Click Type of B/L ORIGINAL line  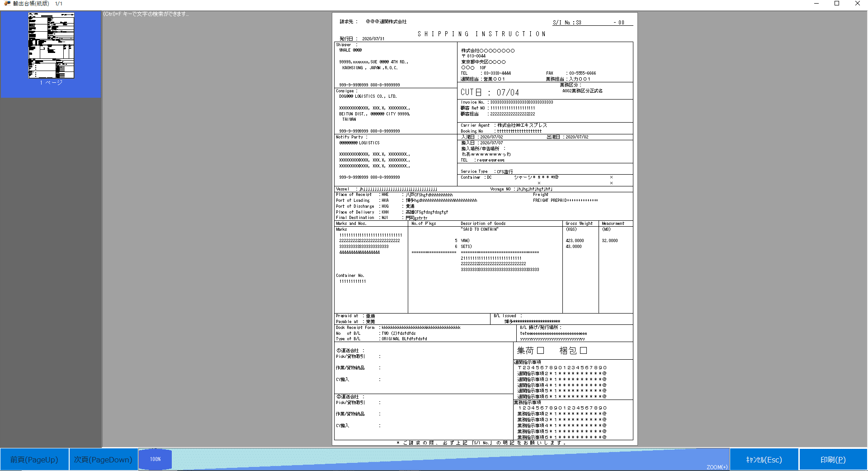pos(381,339)
